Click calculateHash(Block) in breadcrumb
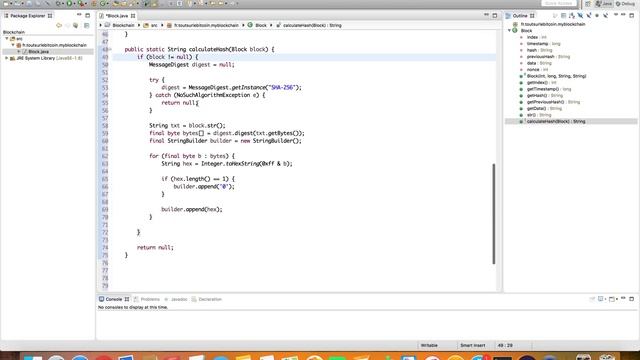Viewport: 640px width, 360px height. (312, 25)
